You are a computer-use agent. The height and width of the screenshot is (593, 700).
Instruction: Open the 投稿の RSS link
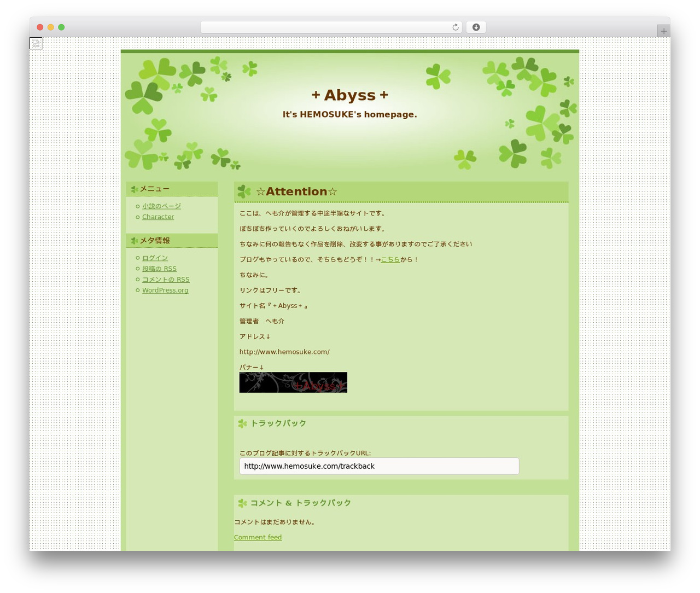pos(159,269)
